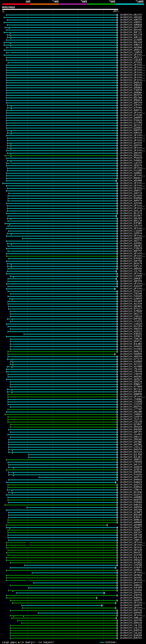Select hit label UniRef100_A9UR94

click(x=131, y=354)
